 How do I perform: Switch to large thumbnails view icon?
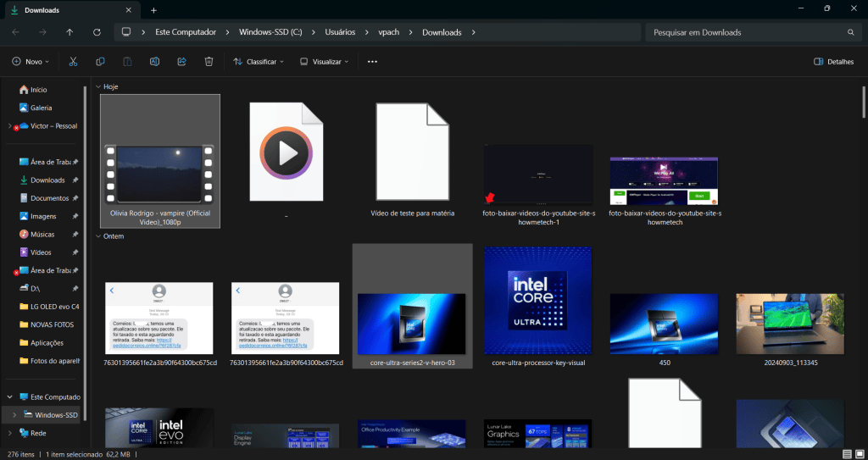click(860, 454)
